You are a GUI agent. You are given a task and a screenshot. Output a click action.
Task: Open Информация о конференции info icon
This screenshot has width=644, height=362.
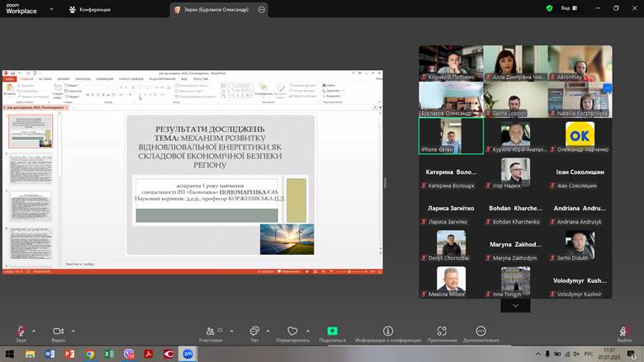(388, 331)
